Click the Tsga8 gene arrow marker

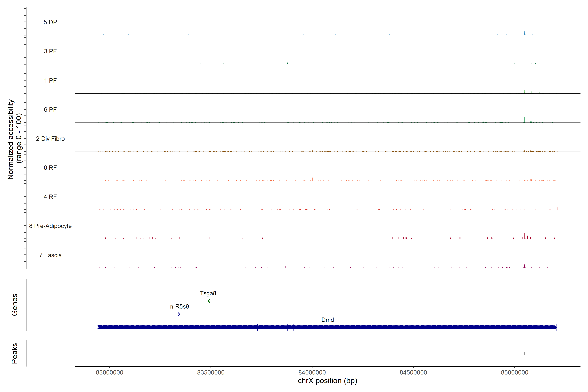click(209, 301)
